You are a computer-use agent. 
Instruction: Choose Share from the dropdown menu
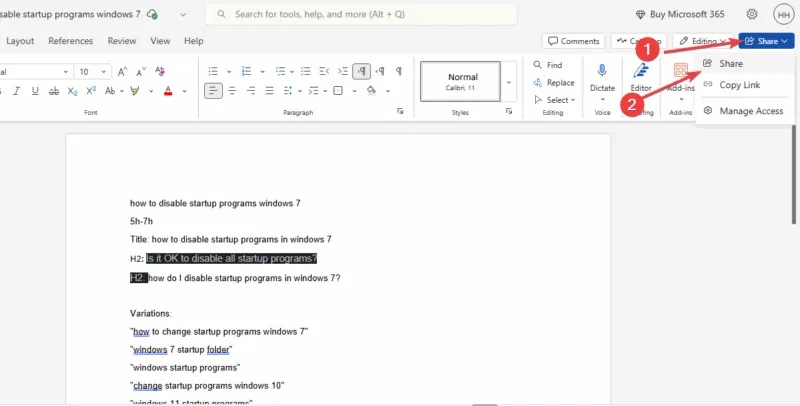coord(744,64)
